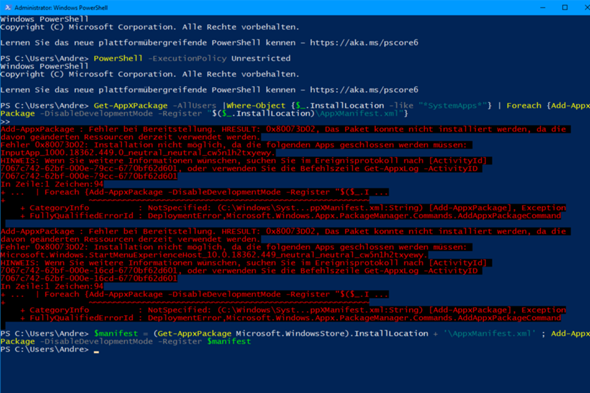
Task: Click the second https://aka.ms/pscore6 URL
Action: (364, 90)
